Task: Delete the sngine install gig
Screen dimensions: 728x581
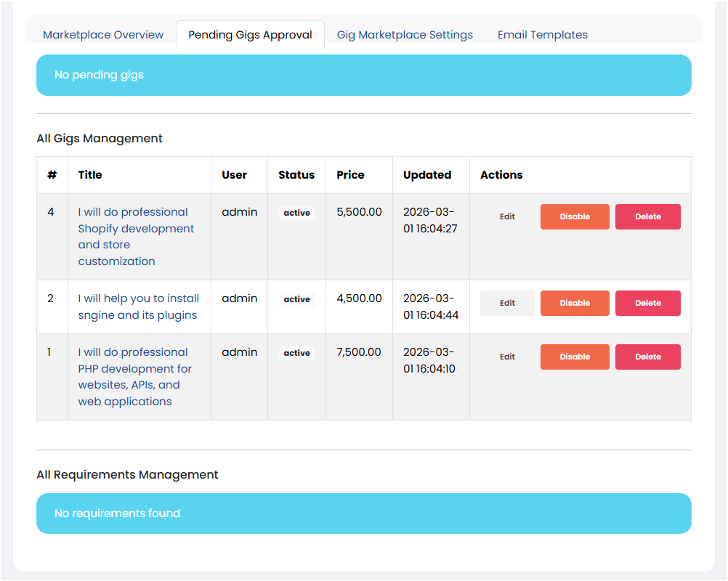Action: [x=648, y=303]
